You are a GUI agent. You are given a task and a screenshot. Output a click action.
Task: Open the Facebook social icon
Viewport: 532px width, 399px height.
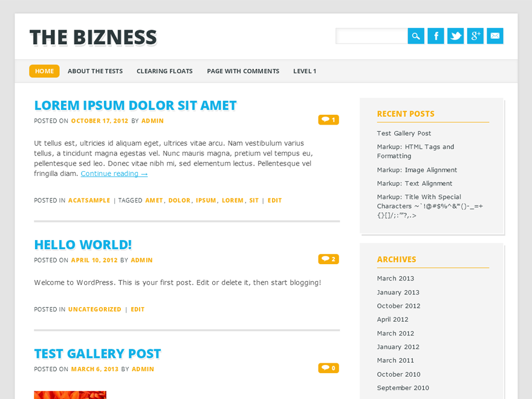(435, 36)
